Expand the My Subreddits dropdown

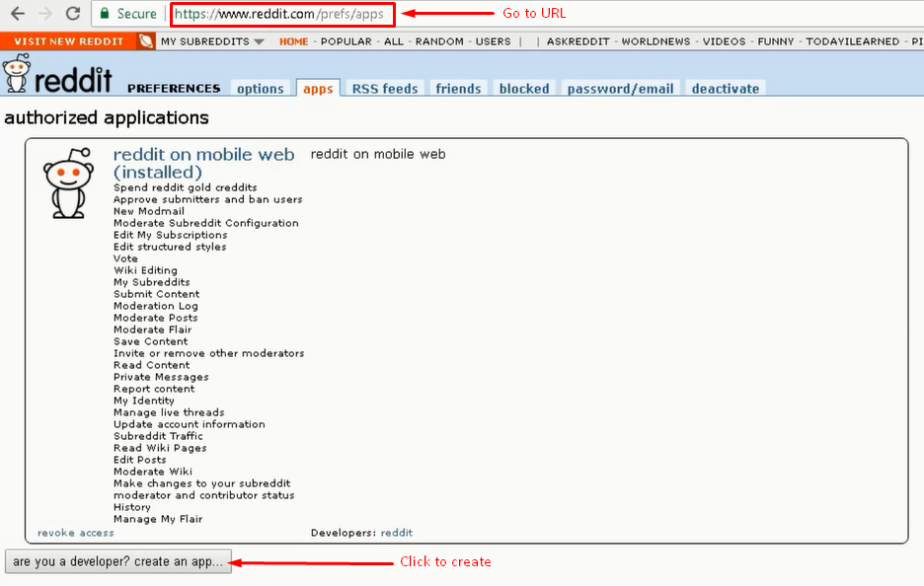(x=212, y=41)
